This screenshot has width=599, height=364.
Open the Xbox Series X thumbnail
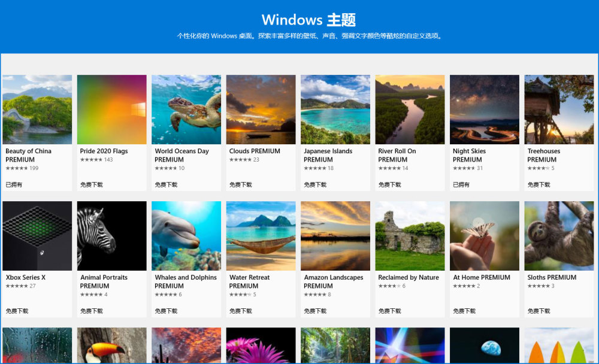coord(37,236)
